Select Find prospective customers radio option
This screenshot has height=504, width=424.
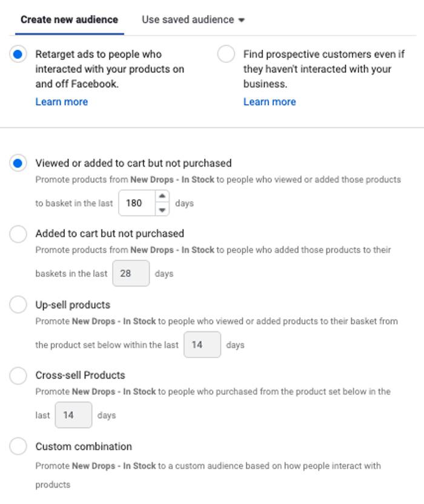click(x=226, y=55)
